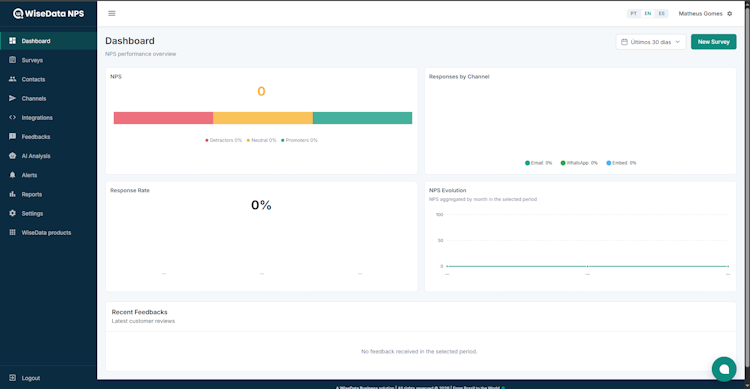750x389 pixels.
Task: Switch language to PT
Action: click(x=633, y=13)
